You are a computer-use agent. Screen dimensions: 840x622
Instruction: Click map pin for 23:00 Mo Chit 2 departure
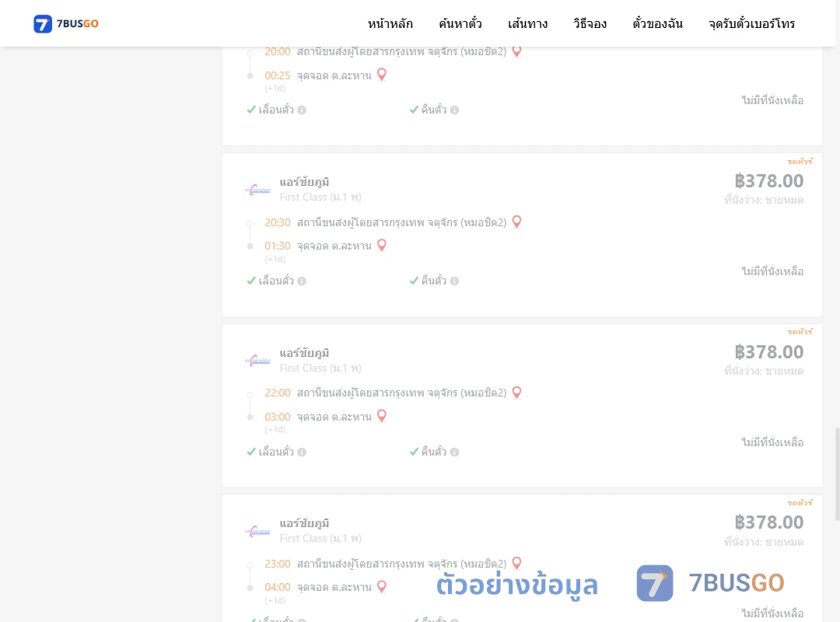[x=516, y=563]
